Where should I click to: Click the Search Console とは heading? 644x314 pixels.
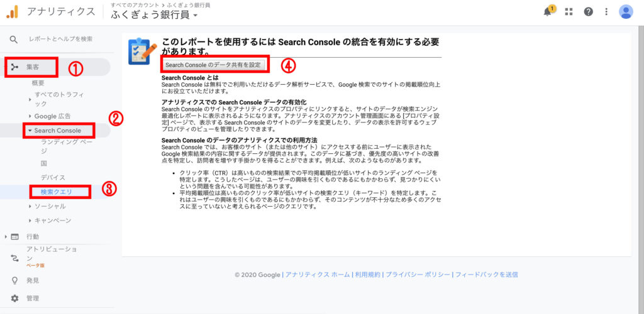pos(190,77)
